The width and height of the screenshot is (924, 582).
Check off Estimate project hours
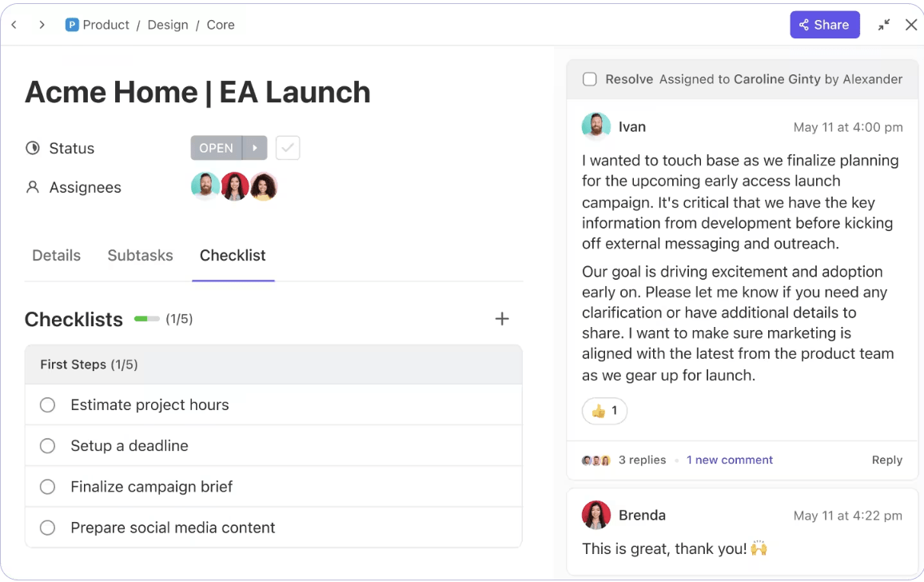coord(47,405)
